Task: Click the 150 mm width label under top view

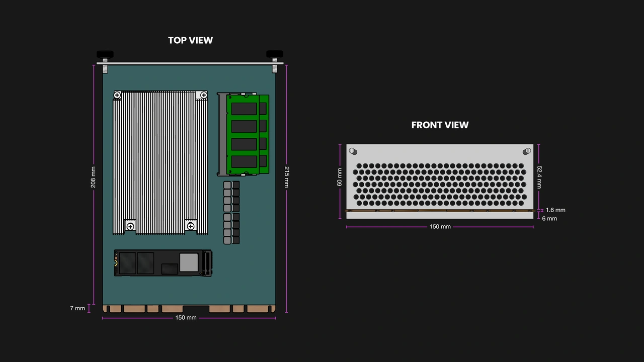Action: click(186, 317)
